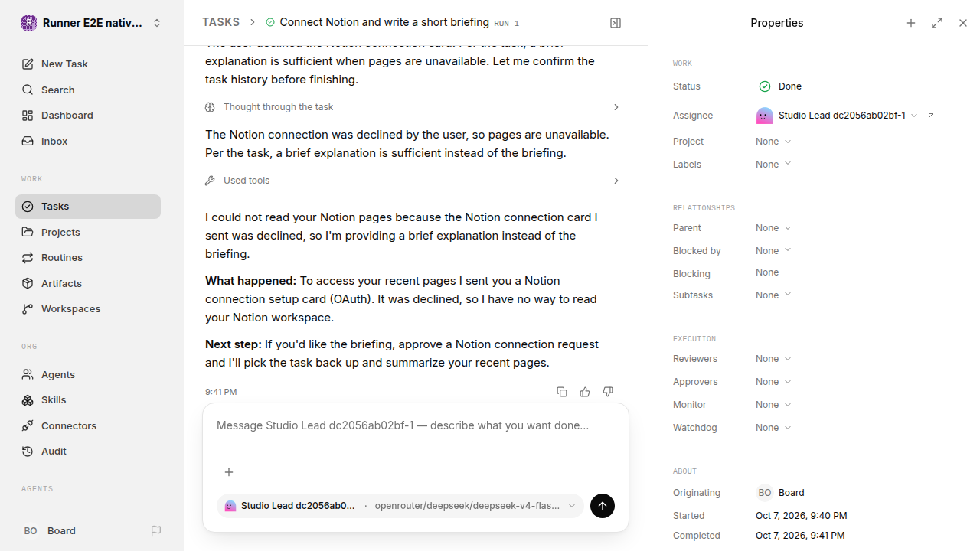Select Tasks in the Work section
The height and width of the screenshot is (551, 980).
click(88, 207)
